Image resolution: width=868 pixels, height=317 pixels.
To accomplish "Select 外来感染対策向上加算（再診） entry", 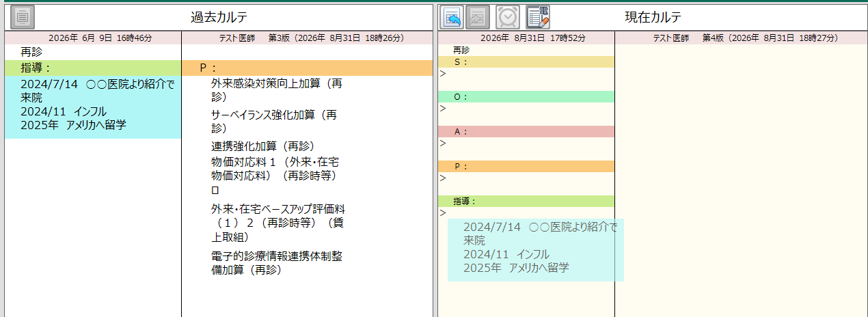I will [277, 90].
